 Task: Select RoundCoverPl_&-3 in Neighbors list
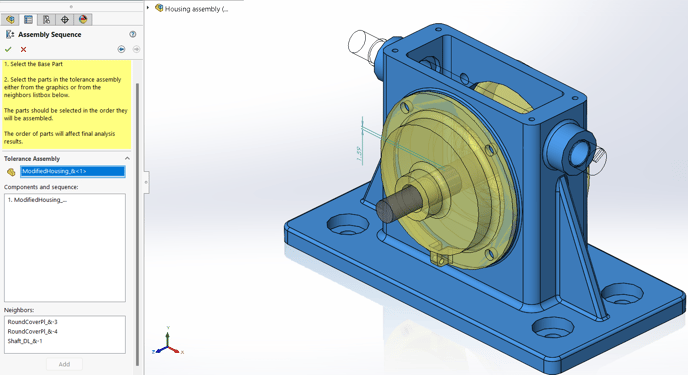[x=32, y=322]
